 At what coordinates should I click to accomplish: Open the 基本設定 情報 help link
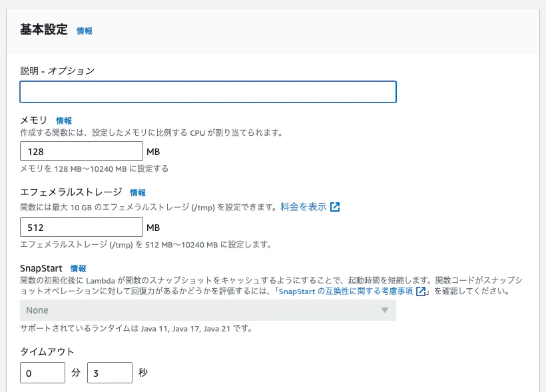coord(84,31)
